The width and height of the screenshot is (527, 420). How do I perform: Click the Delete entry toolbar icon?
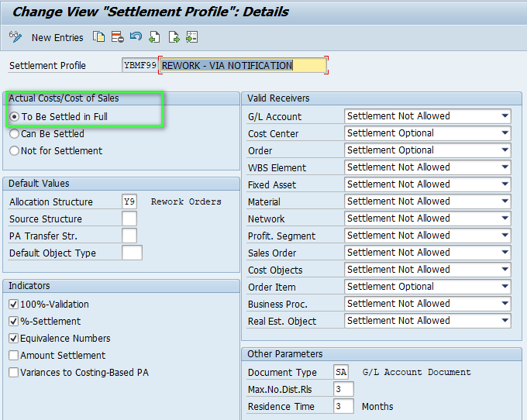coord(117,36)
